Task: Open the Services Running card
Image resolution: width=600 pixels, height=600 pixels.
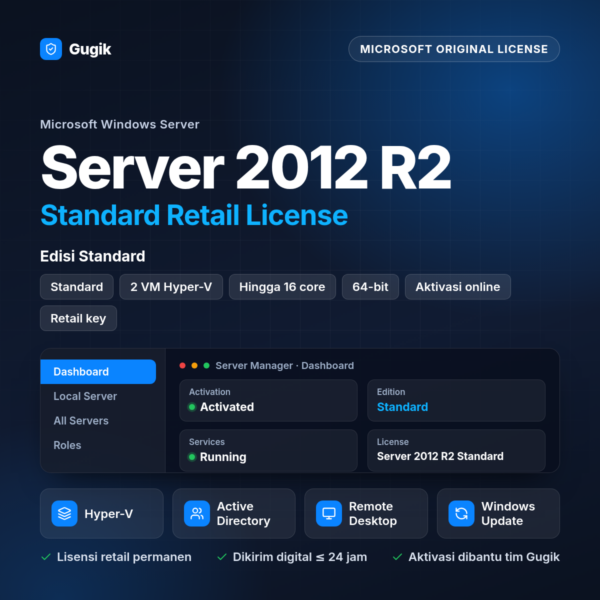Action: pyautogui.click(x=268, y=450)
